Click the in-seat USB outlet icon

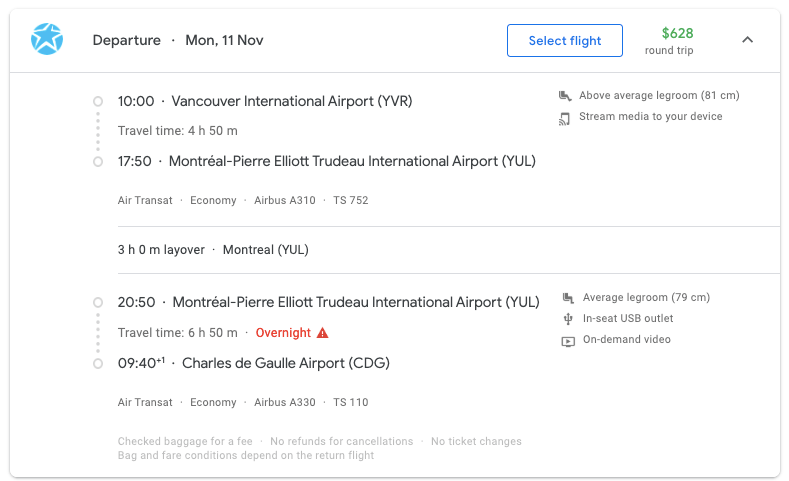click(x=568, y=318)
